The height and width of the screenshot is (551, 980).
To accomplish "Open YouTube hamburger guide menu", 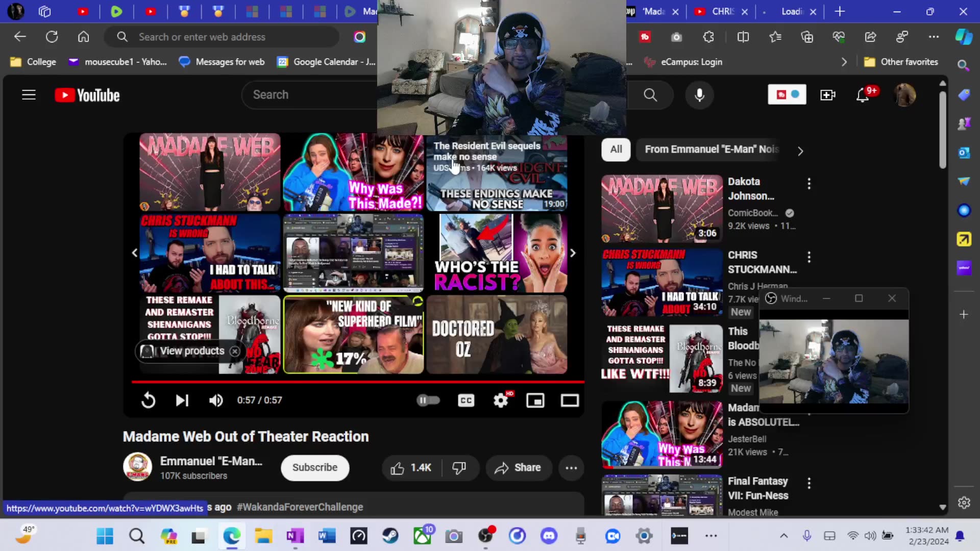I will click(29, 95).
